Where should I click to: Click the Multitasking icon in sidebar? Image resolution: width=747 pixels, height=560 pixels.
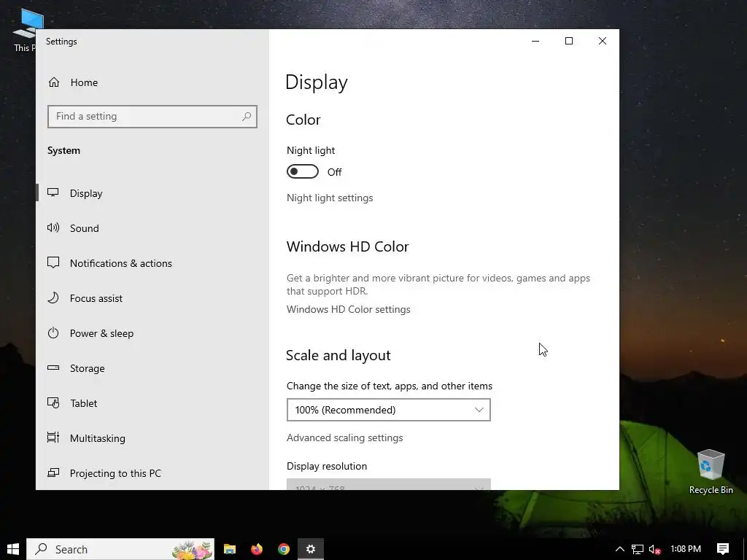tap(53, 437)
